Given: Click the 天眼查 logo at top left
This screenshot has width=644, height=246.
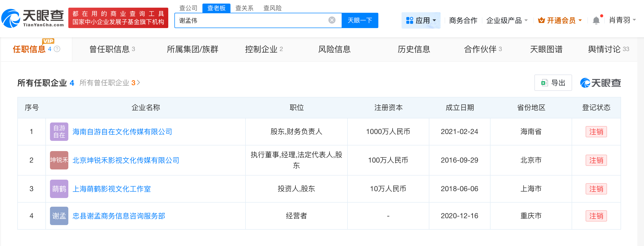Looking at the screenshot, I should pyautogui.click(x=33, y=18).
